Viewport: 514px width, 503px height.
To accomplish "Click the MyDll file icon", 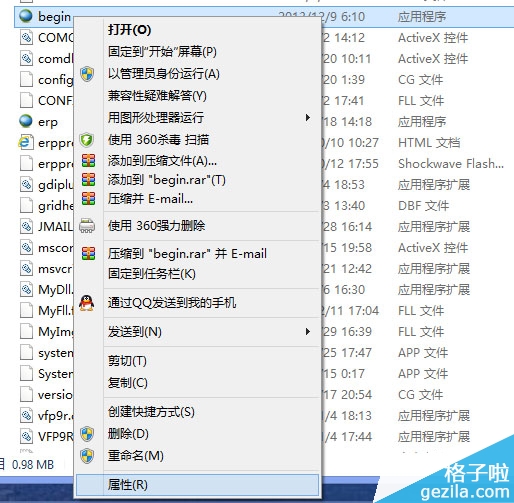I will pyautogui.click(x=26, y=289).
